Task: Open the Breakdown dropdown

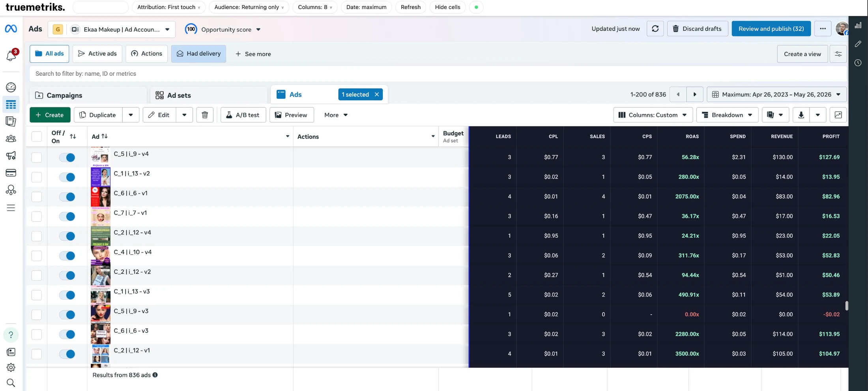Action: point(727,115)
